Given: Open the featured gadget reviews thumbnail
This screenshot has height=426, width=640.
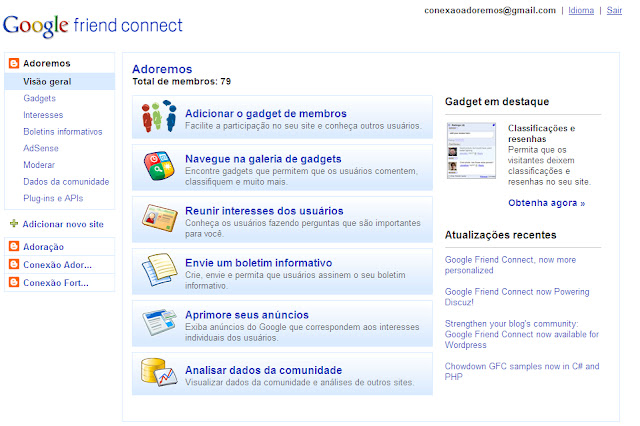Looking at the screenshot, I should [x=471, y=151].
